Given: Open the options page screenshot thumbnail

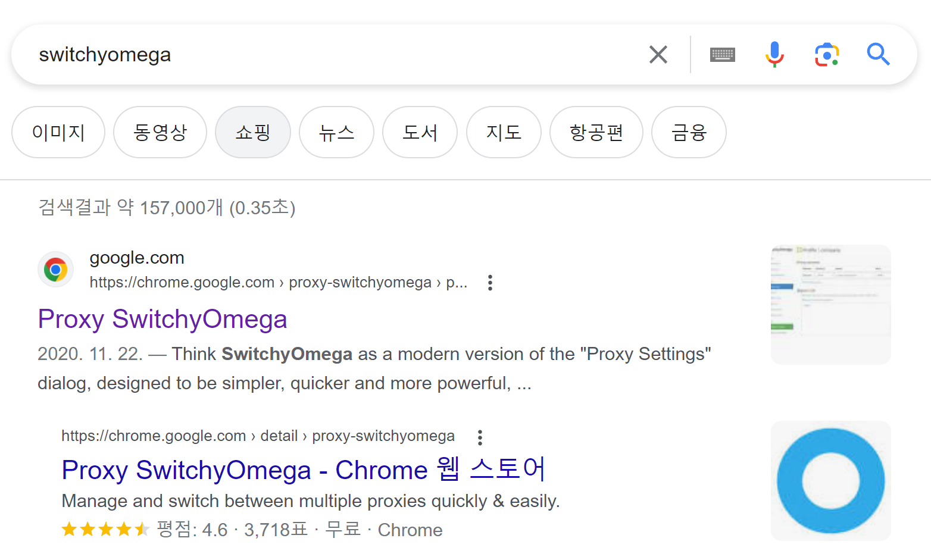Looking at the screenshot, I should (830, 305).
